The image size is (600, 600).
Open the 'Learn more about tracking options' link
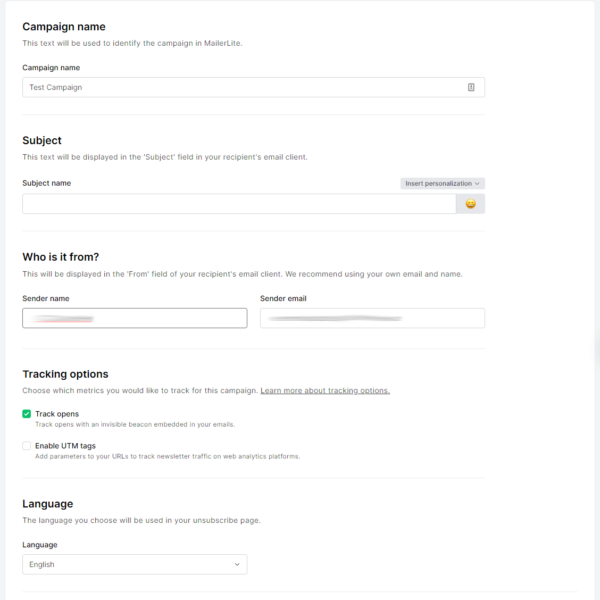325,390
